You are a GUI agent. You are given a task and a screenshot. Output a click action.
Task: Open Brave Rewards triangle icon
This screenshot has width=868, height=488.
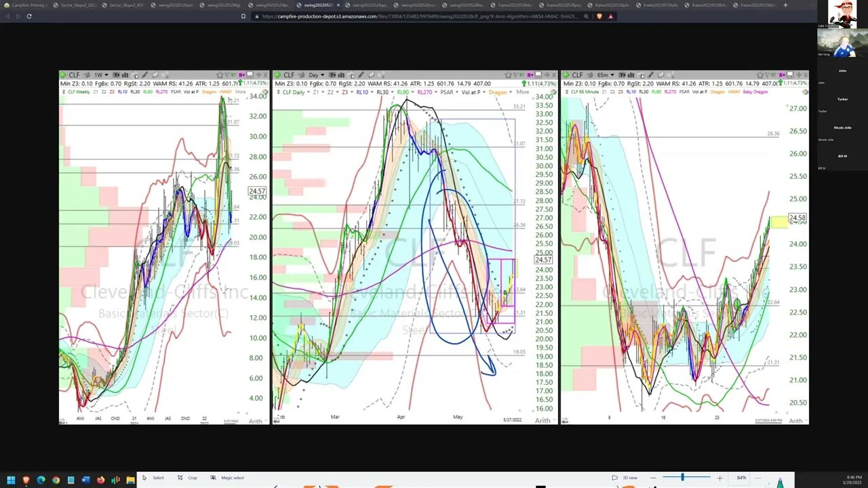tap(610, 16)
